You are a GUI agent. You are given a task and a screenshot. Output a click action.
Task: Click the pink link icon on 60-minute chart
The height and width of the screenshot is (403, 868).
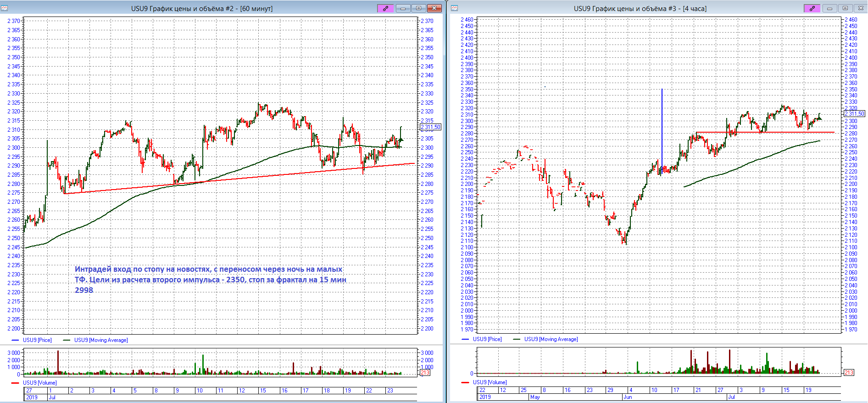[385, 8]
